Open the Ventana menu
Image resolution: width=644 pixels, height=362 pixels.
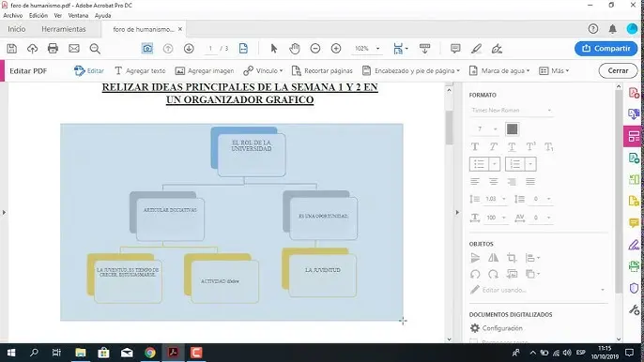pos(78,16)
